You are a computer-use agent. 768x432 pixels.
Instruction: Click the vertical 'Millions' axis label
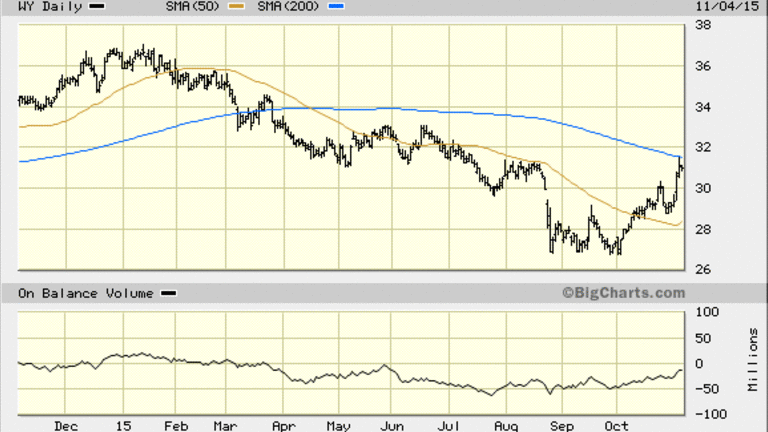(753, 360)
